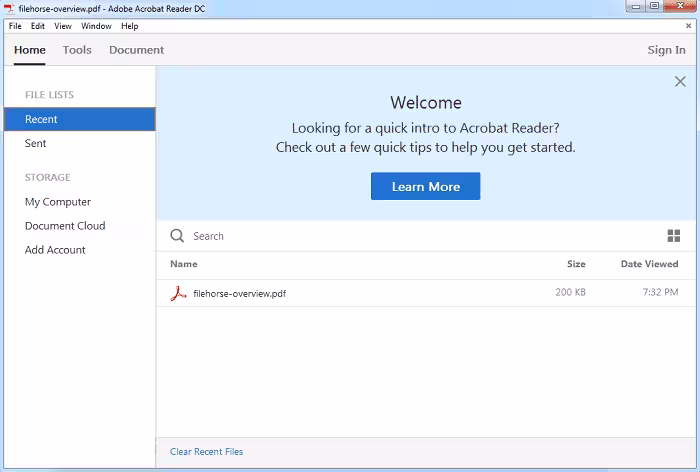
Task: Click Sign In link
Action: (667, 50)
